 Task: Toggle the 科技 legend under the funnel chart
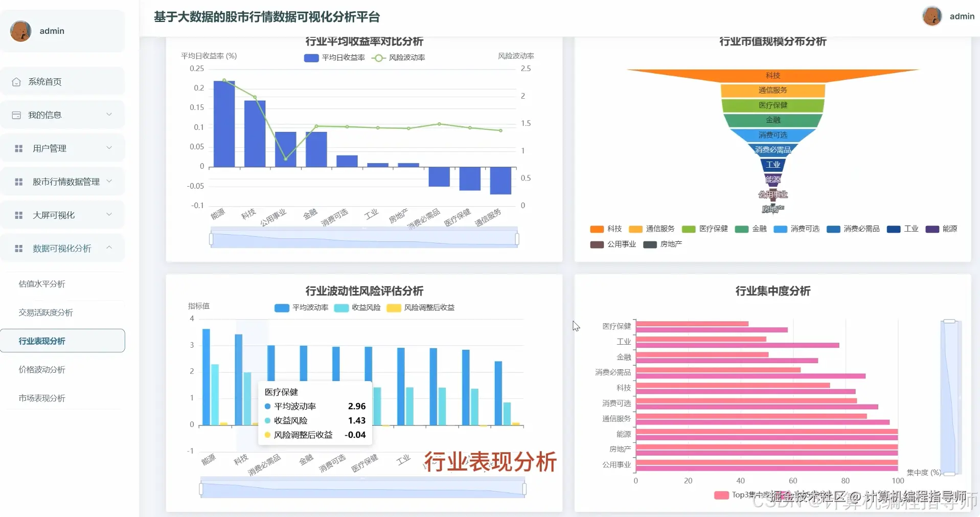(606, 229)
